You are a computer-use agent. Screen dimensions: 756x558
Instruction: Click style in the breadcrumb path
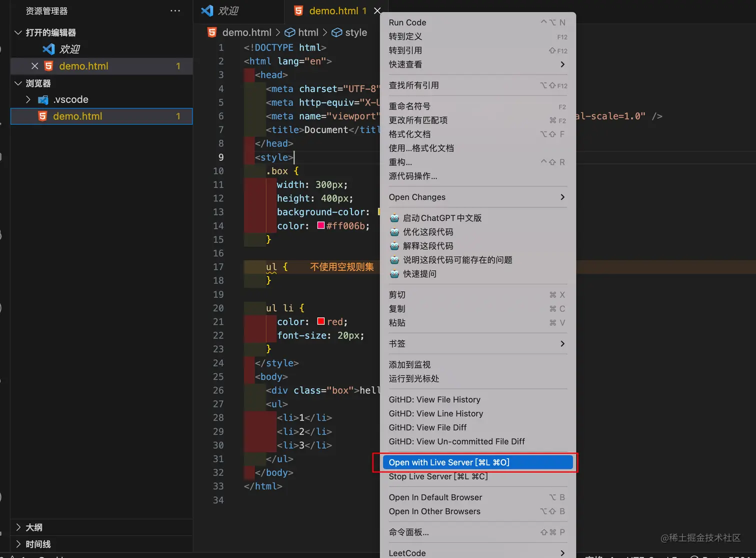(x=356, y=32)
